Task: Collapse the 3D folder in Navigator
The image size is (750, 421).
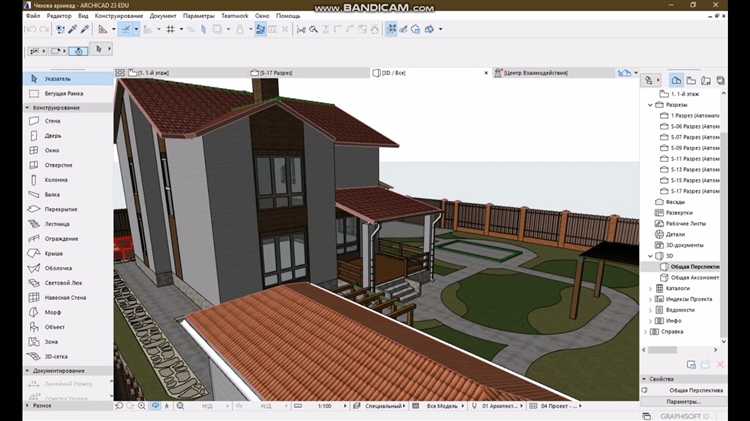Action: [x=650, y=256]
